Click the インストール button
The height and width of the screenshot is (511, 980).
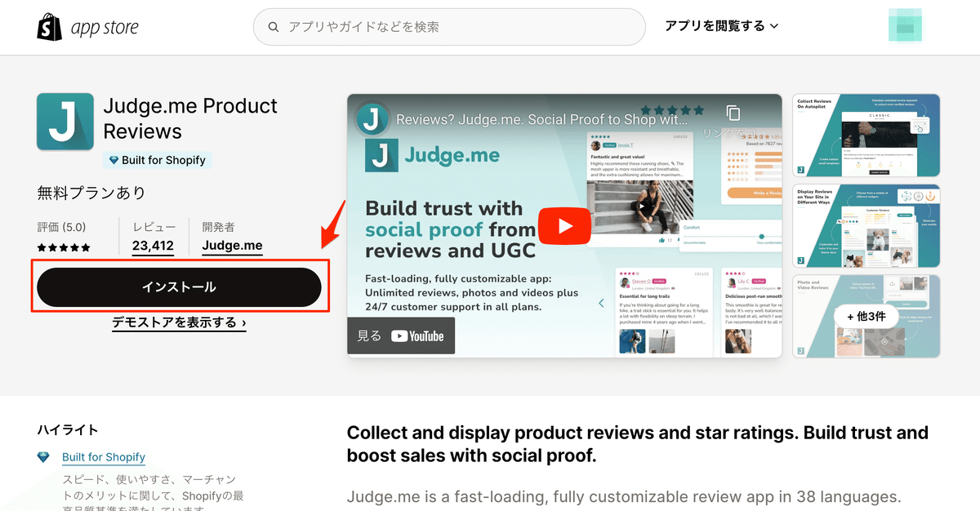point(179,287)
